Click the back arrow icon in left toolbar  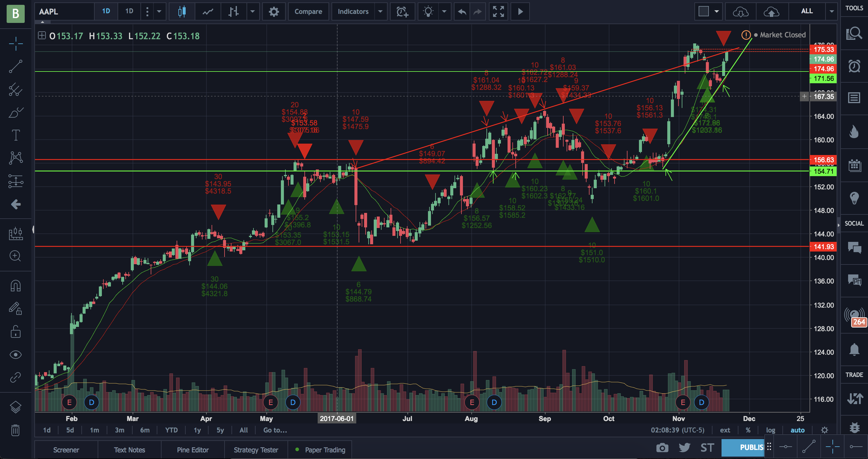15,204
